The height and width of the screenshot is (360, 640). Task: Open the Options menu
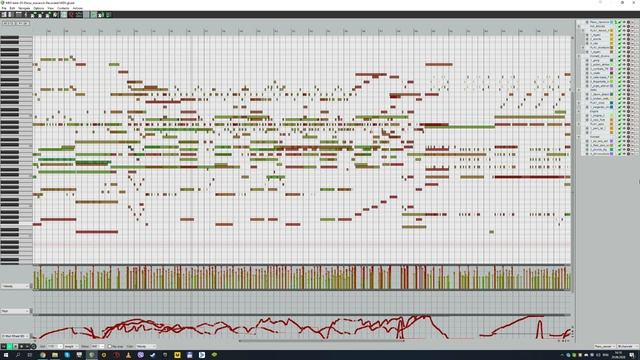[38, 8]
